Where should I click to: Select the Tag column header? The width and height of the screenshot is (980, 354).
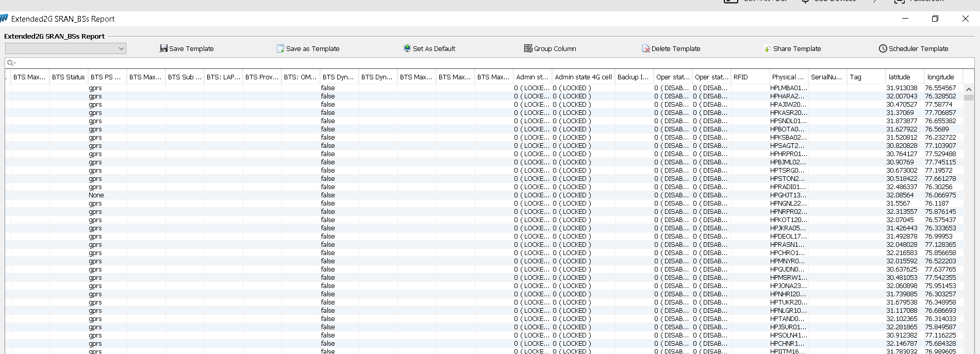point(855,77)
